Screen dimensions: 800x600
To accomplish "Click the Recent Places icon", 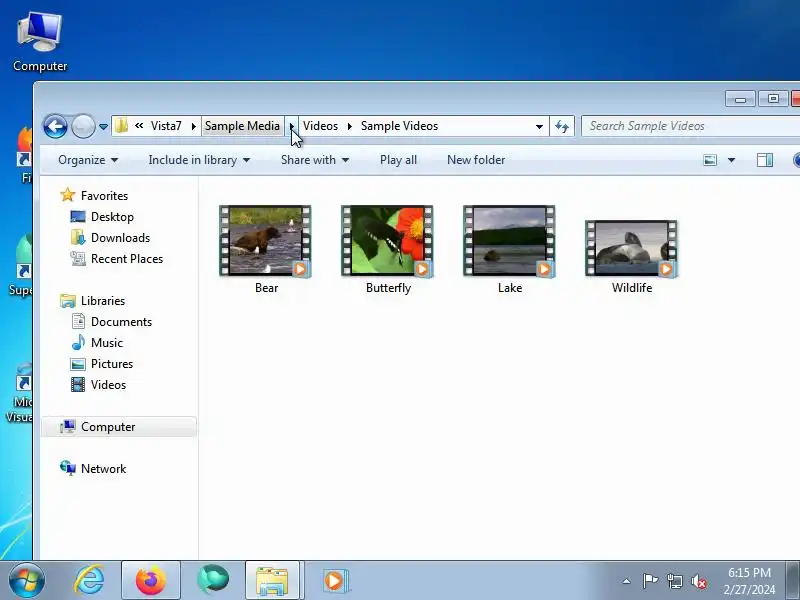I will click(78, 258).
